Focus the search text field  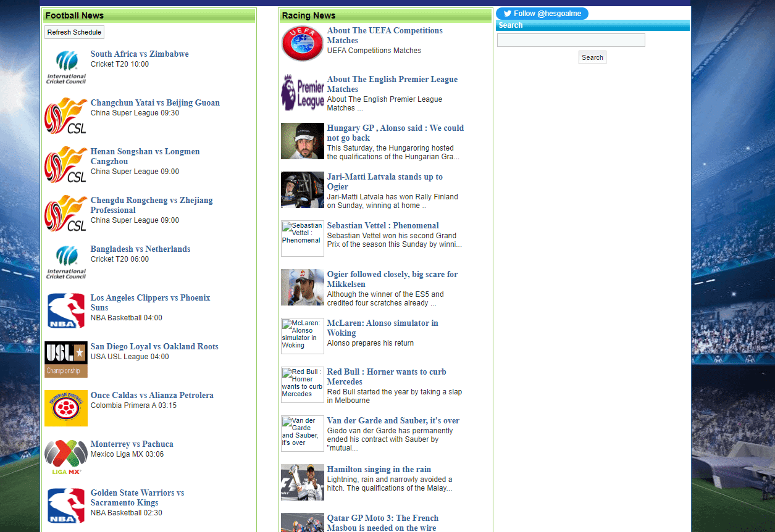[x=571, y=41]
